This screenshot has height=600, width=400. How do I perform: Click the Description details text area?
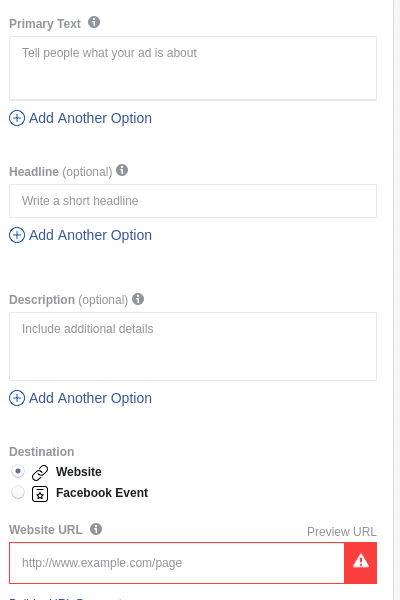click(193, 346)
